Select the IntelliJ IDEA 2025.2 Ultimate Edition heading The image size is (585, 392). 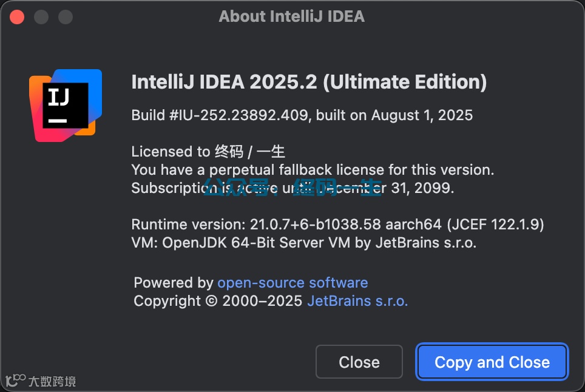(309, 83)
